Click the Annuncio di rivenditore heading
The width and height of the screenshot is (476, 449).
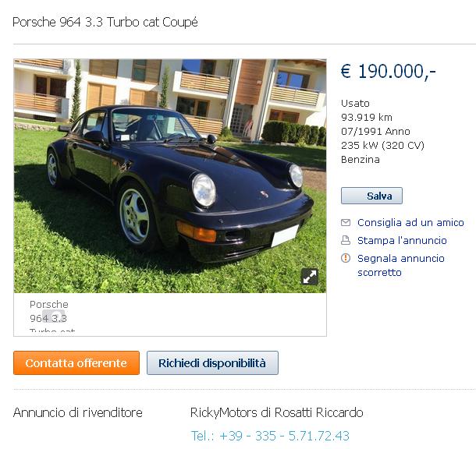[x=78, y=412]
